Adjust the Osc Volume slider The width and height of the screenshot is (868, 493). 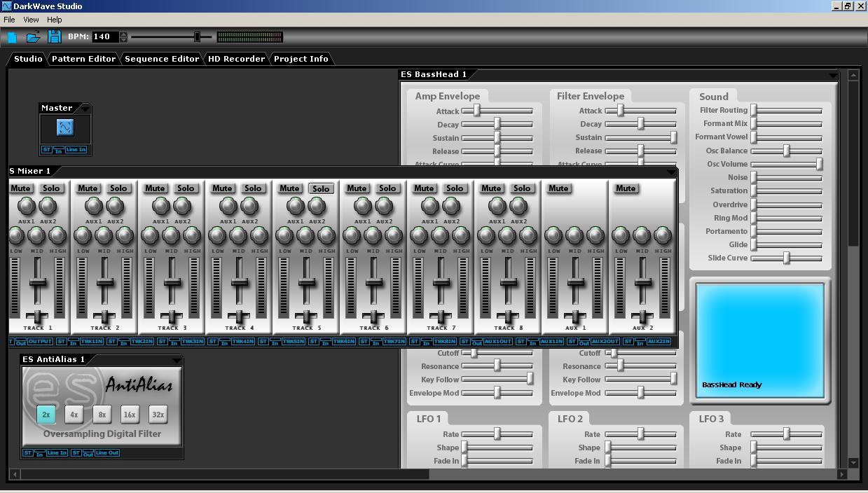point(818,164)
